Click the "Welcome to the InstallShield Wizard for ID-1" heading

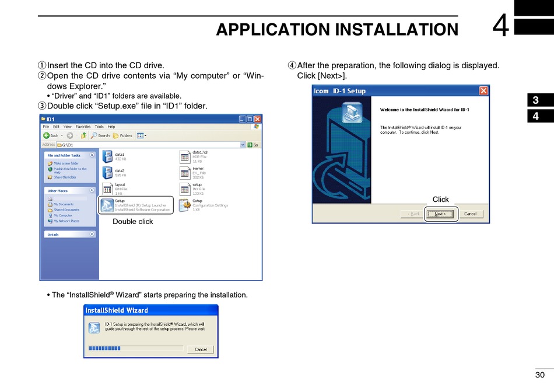[425, 110]
